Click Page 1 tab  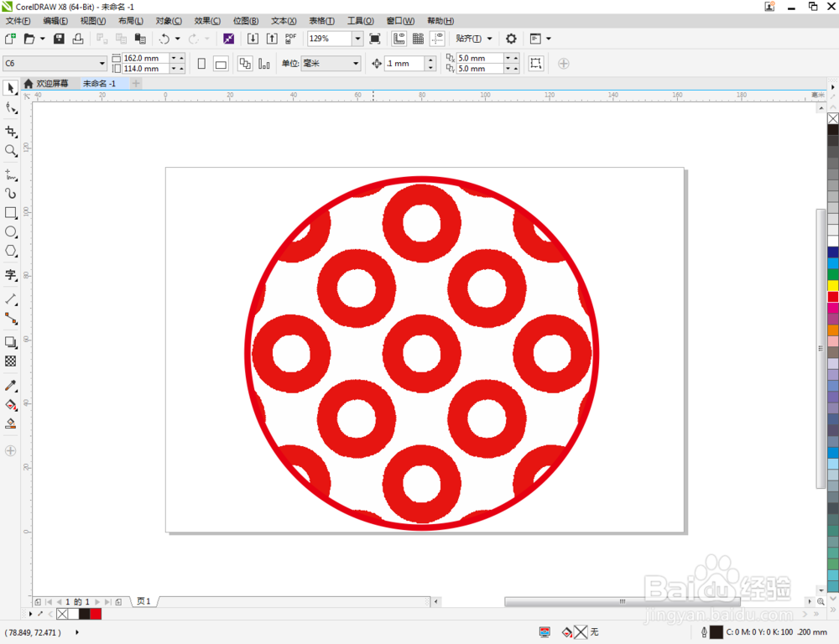pos(143,601)
